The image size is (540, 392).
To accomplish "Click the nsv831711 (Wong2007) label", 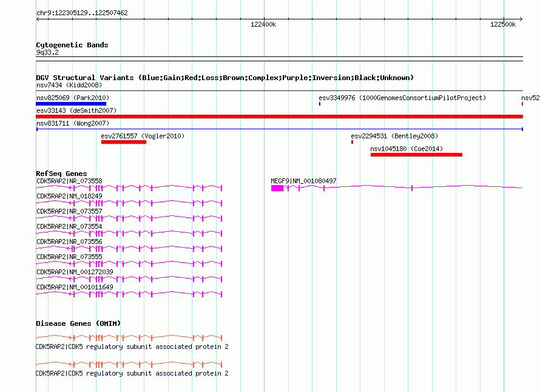I will (73, 123).
